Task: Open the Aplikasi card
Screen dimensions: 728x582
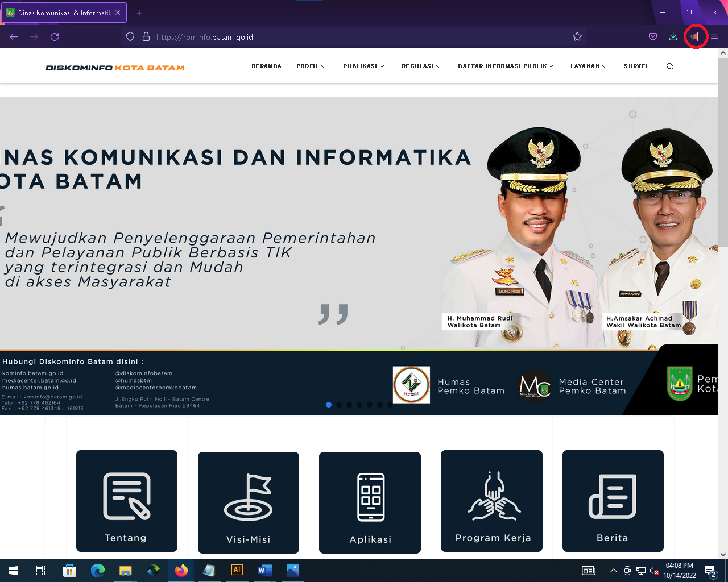Action: (370, 502)
